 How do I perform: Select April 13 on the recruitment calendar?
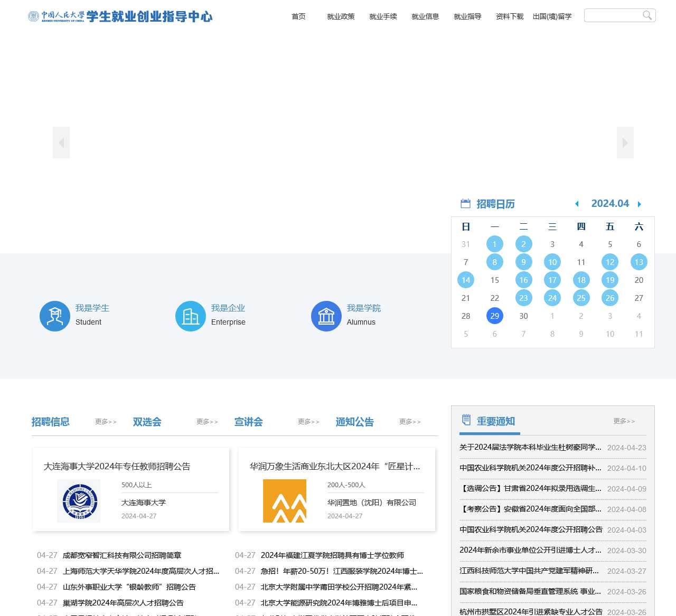coord(639,262)
